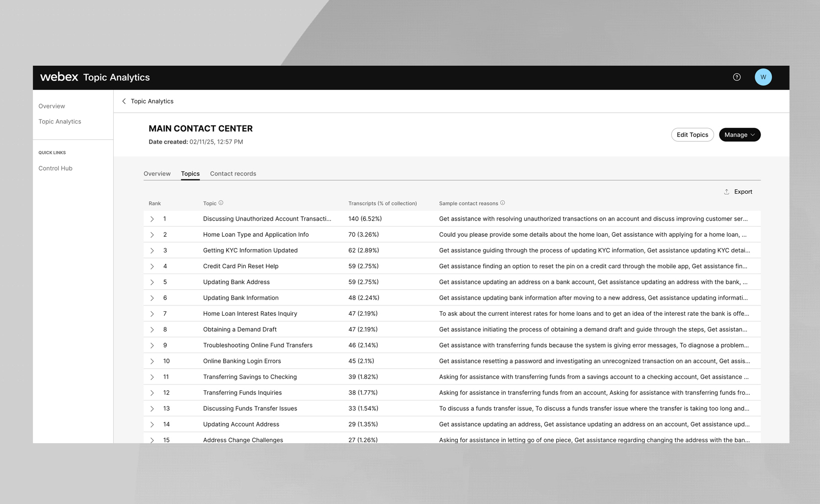Click the help question mark icon
Viewport: 820px width, 504px height.
click(x=737, y=77)
